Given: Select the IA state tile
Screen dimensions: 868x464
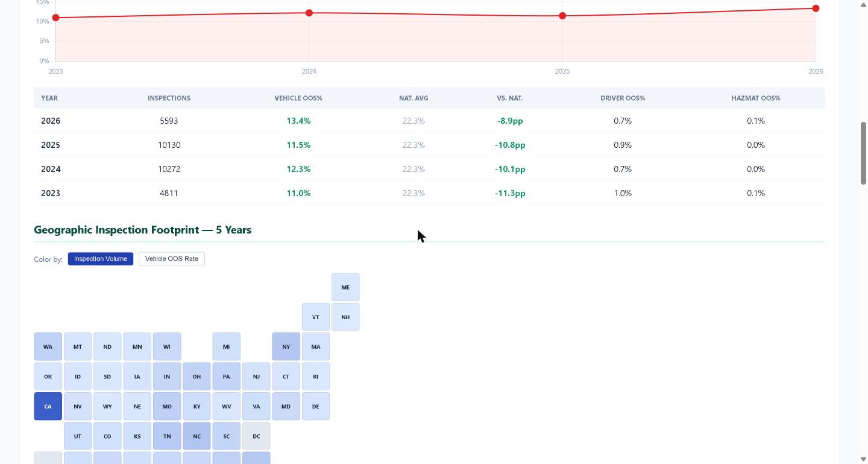Looking at the screenshot, I should tap(137, 377).
